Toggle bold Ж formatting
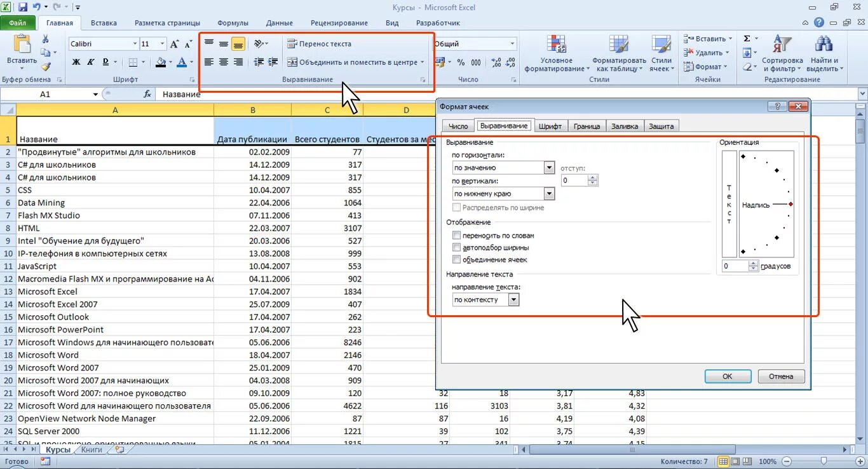The image size is (868, 469). click(76, 62)
